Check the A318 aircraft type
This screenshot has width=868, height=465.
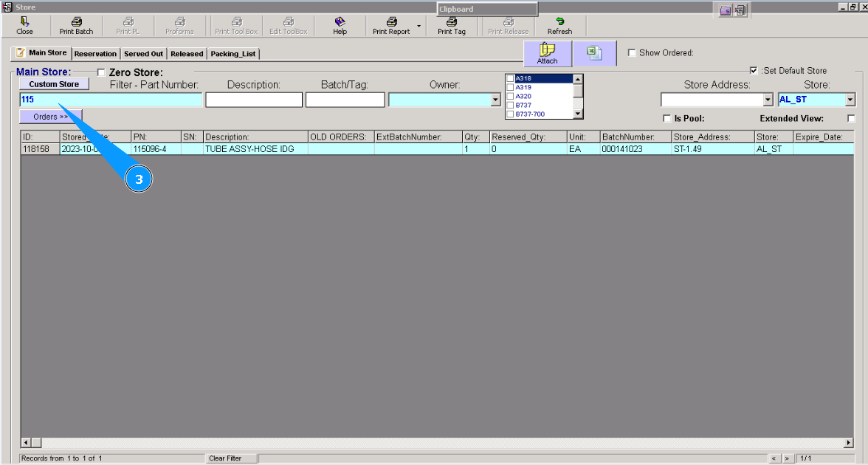(511, 78)
